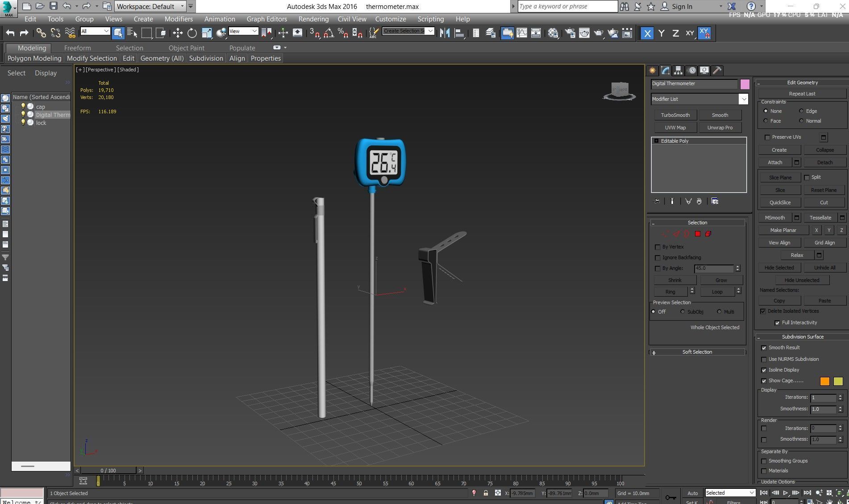Enable the Ignore Backfacing checkbox
The image size is (849, 504).
pyautogui.click(x=658, y=258)
